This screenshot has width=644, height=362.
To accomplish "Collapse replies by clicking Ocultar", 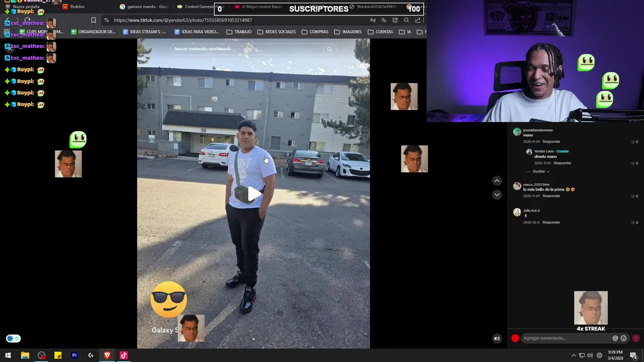I will click(x=541, y=171).
